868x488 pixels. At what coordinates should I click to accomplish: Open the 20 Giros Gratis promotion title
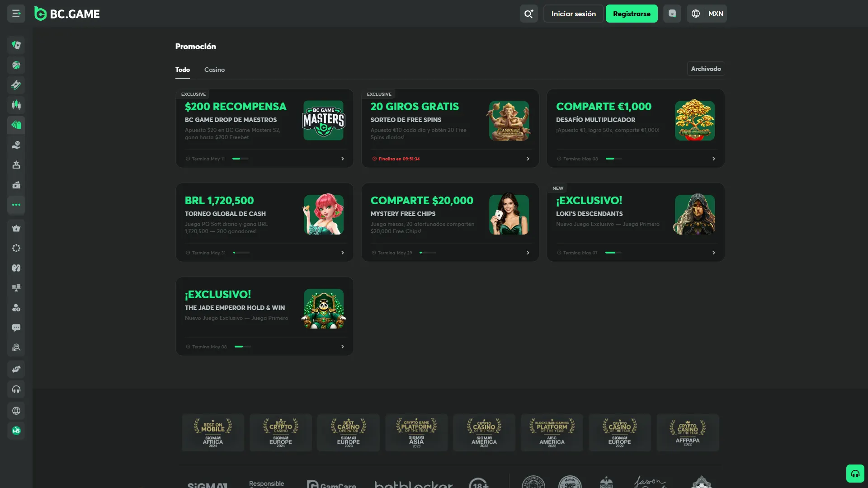(415, 107)
